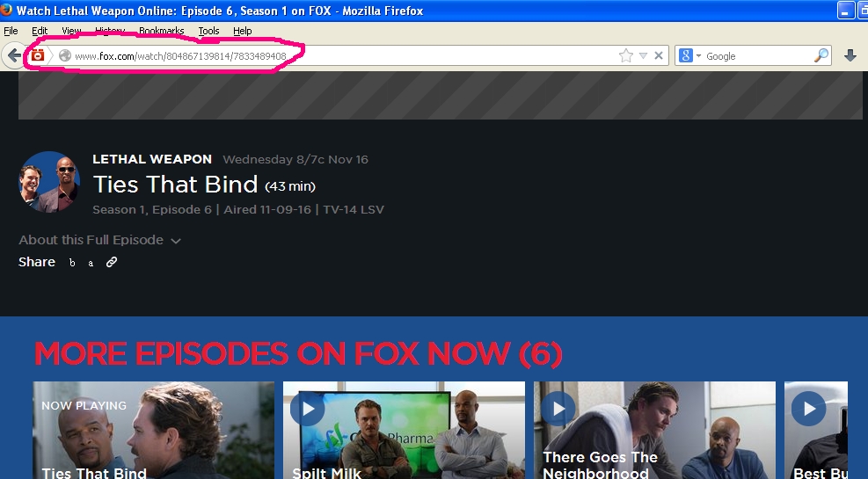Click the globe site identity icon

65,56
